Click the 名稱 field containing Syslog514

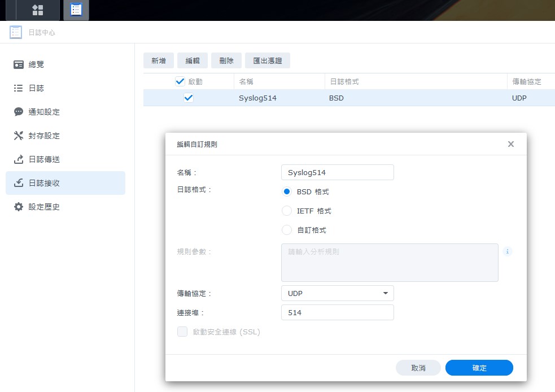coord(337,172)
